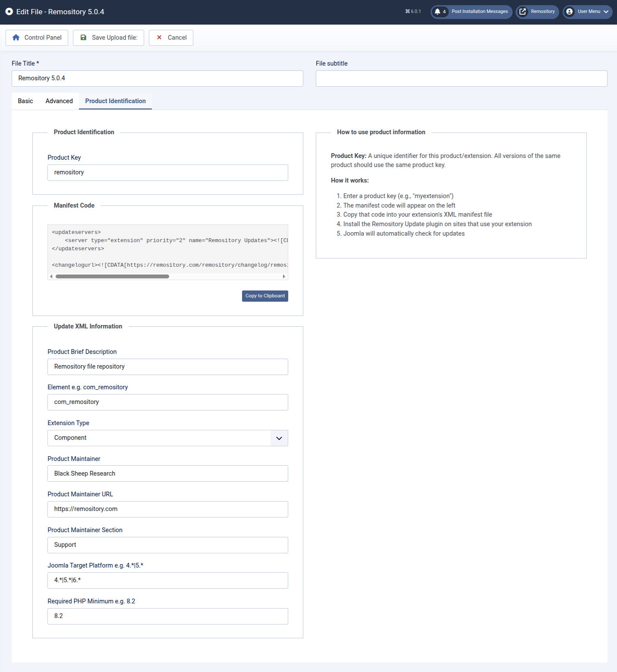Switch to the Basic tab

(x=25, y=101)
